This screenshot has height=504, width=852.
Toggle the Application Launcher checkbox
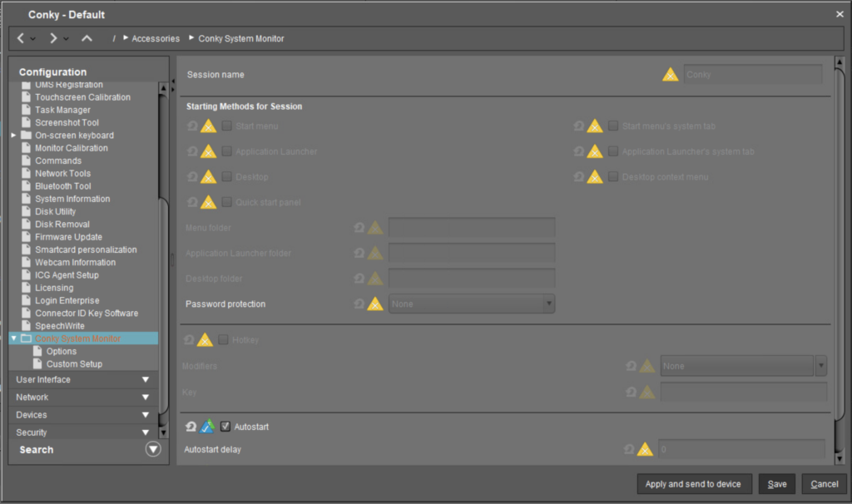[x=226, y=151]
